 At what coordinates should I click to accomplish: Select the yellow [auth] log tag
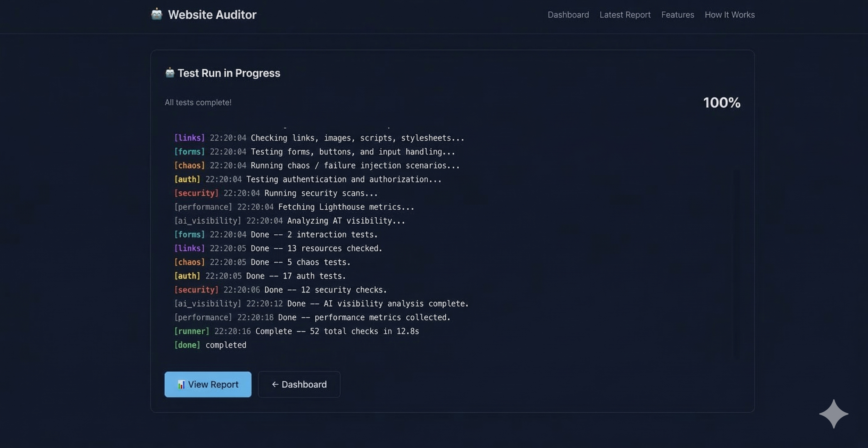187,179
